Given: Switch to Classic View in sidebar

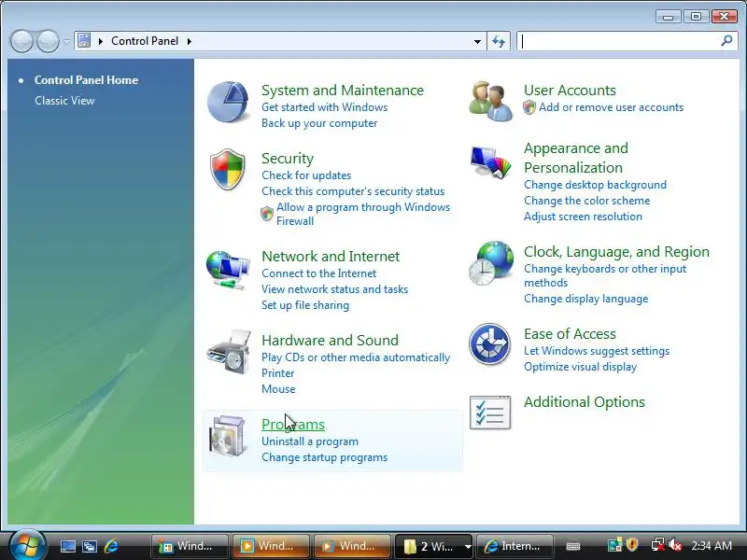Looking at the screenshot, I should click(64, 101).
